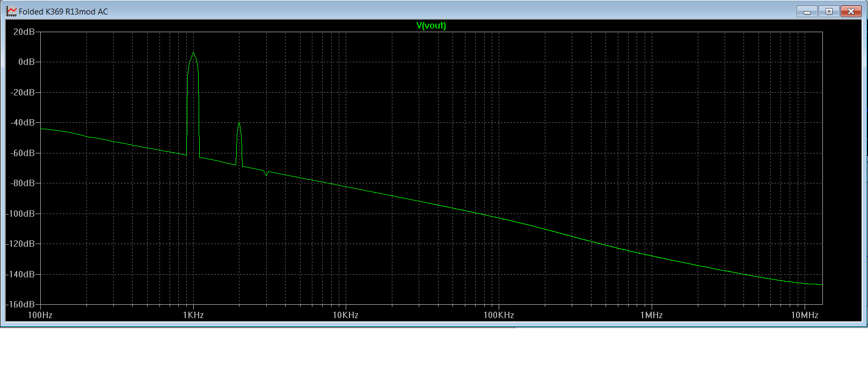Click the -80dB axis label
The image size is (868, 375).
click(23, 183)
